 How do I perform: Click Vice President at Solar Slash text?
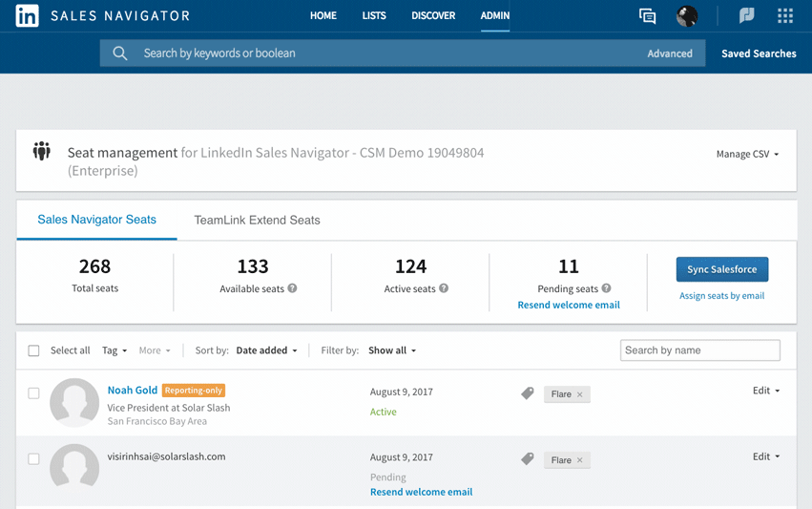click(x=169, y=408)
